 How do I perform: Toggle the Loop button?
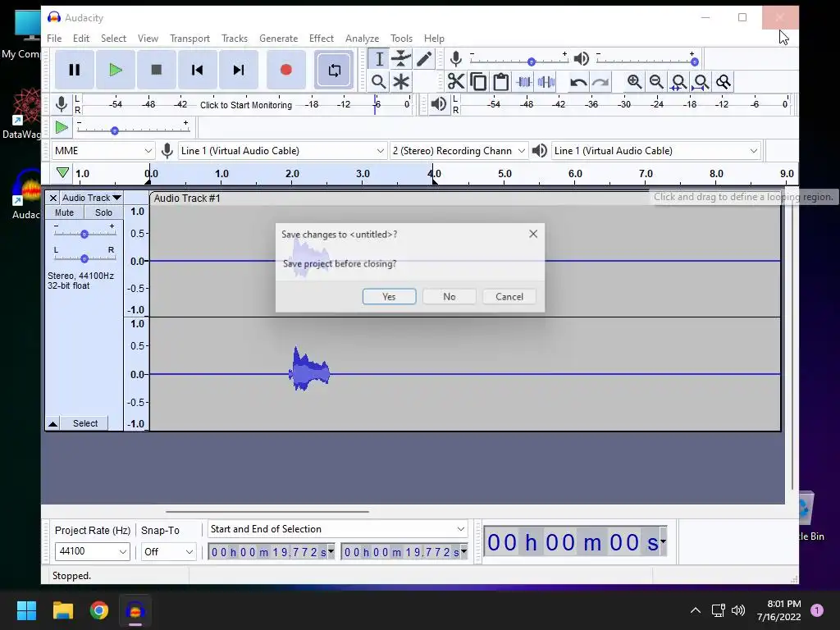[335, 71]
